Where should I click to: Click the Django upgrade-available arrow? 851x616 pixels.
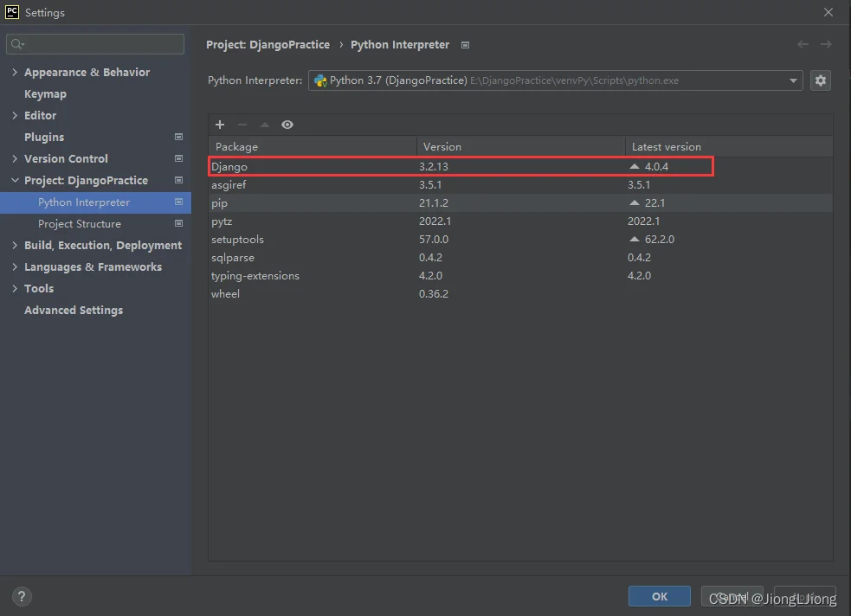(x=634, y=166)
